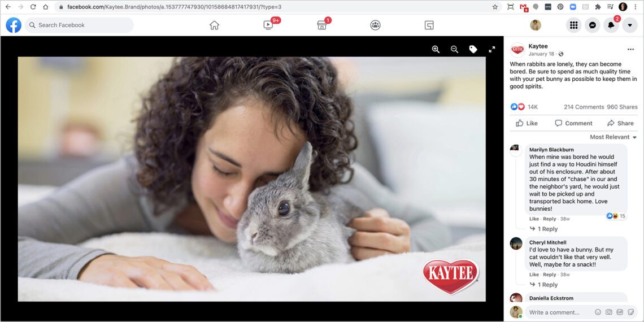Add a sticker to comment
The height and width of the screenshot is (322, 644).
click(x=631, y=312)
